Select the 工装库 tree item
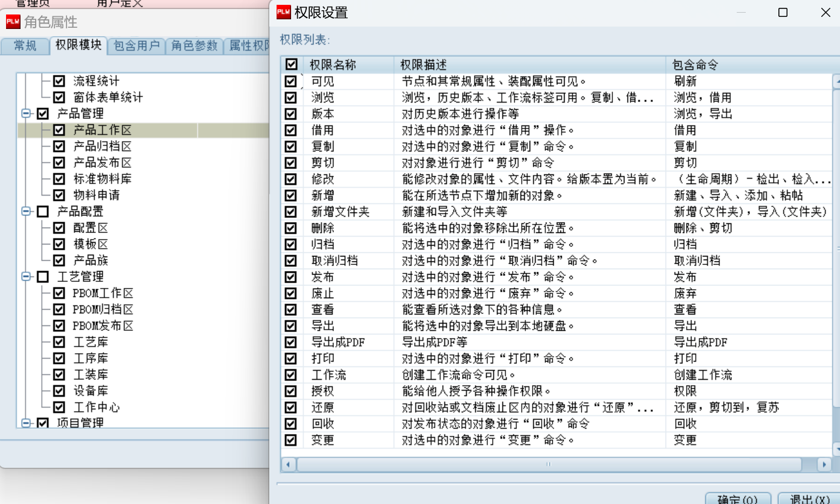Viewport: 840px width, 504px height. [91, 374]
